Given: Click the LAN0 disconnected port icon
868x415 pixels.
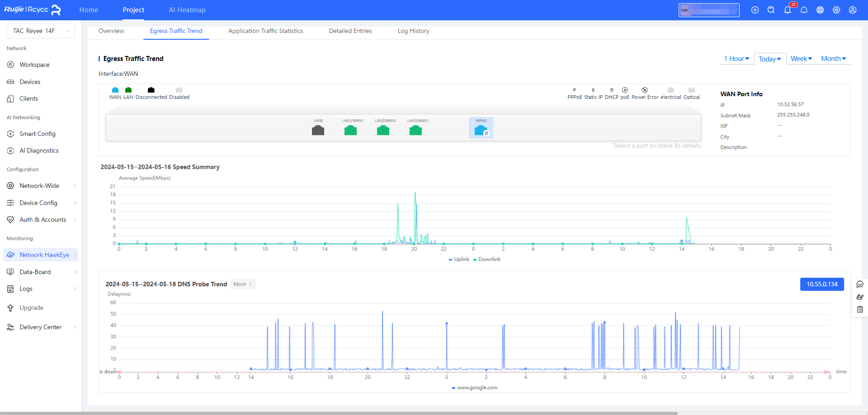Looking at the screenshot, I should (x=318, y=131).
